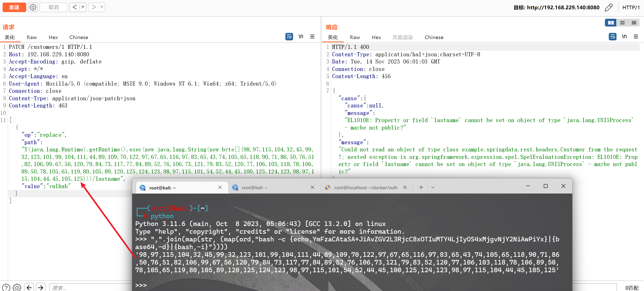
Task: Click the HTTP/1 protocol label
Action: coord(631,7)
